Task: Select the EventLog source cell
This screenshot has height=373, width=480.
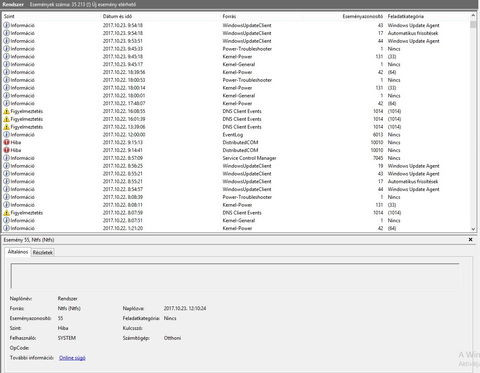Action: pos(233,135)
